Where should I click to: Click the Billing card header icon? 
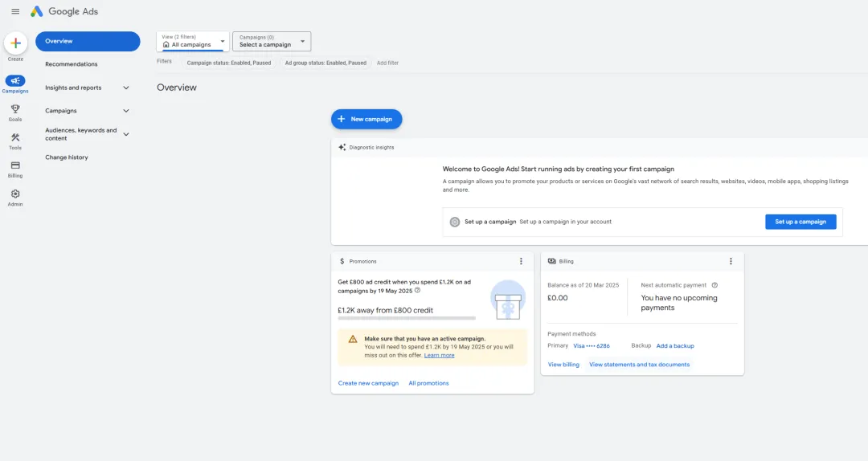(552, 261)
